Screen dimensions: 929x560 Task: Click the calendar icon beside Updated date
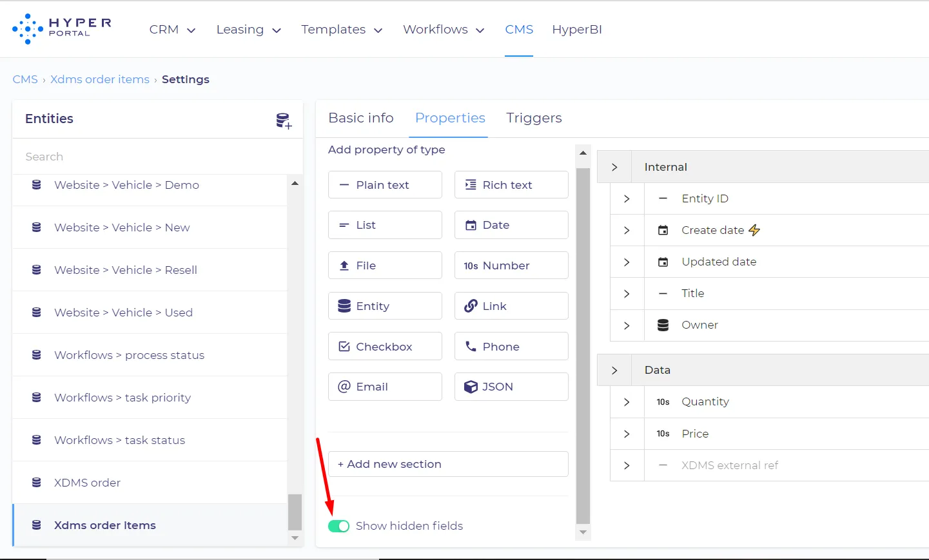tap(663, 262)
